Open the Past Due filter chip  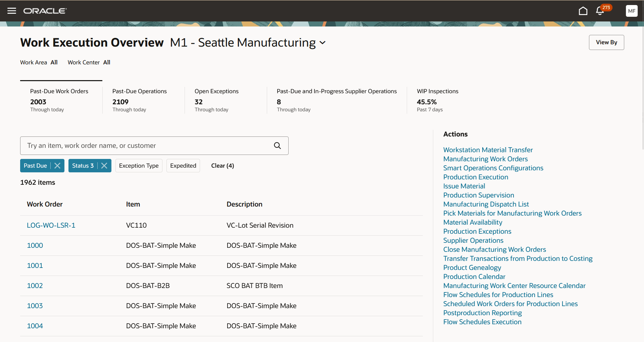[x=35, y=166]
